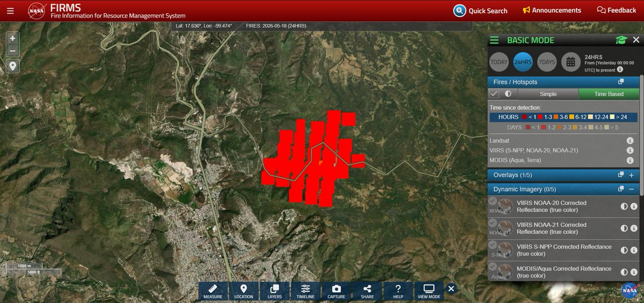This screenshot has height=303, width=644.
Task: Adjust opacity of VIIRS NOAA-21 layer
Action: (624, 228)
